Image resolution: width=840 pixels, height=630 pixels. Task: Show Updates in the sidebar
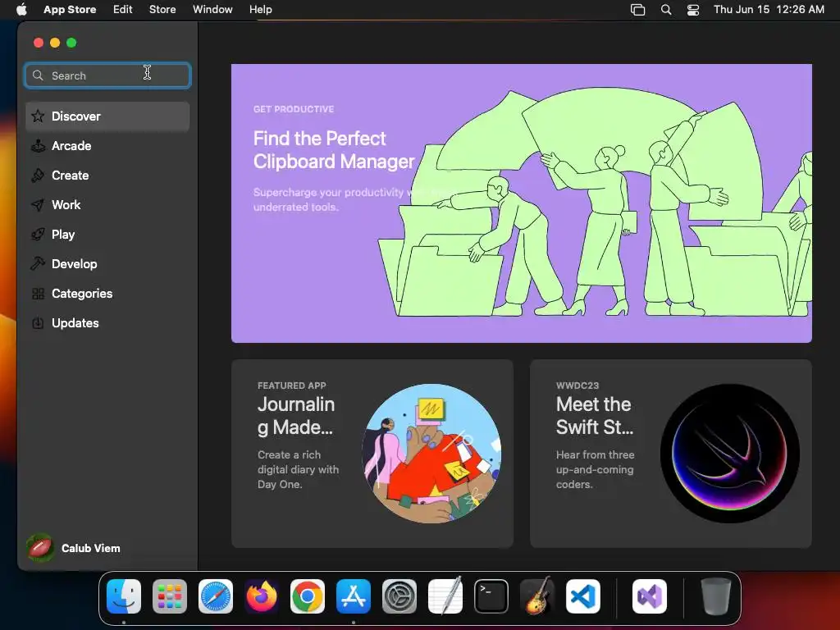(x=107, y=323)
